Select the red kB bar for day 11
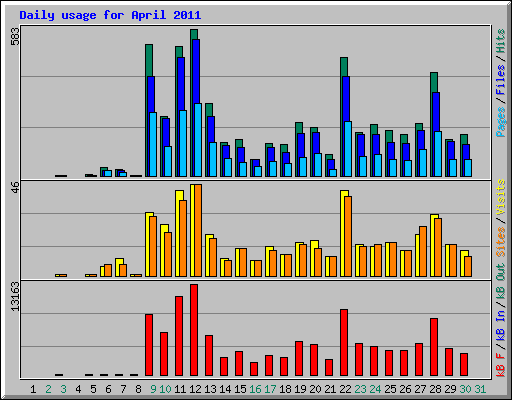 pos(179,336)
